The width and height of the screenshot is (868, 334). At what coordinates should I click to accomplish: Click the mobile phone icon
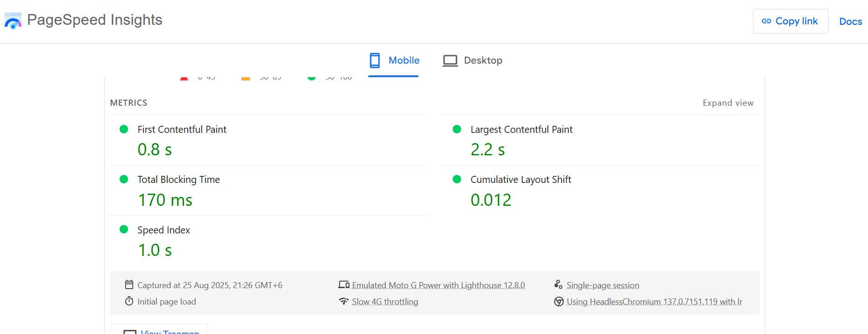tap(375, 60)
